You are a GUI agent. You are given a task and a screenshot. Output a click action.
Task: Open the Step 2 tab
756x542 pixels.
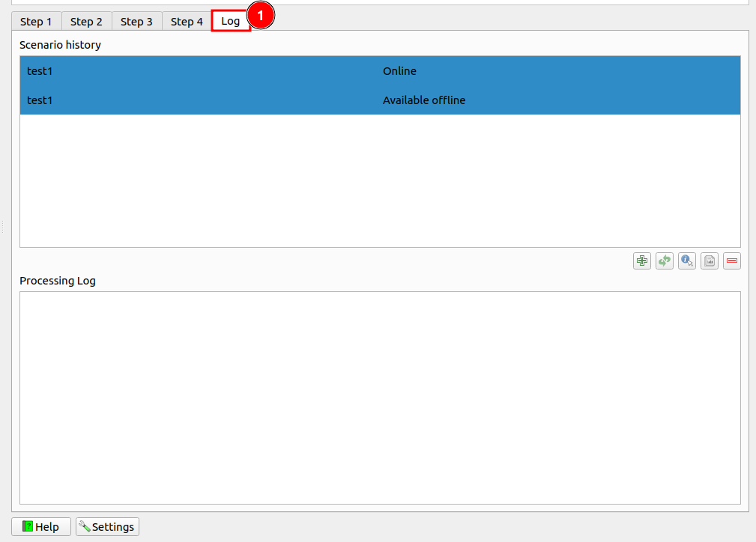86,22
